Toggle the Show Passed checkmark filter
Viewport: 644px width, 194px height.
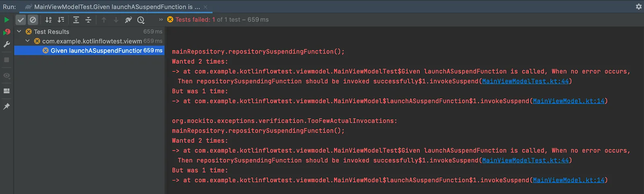(21, 19)
